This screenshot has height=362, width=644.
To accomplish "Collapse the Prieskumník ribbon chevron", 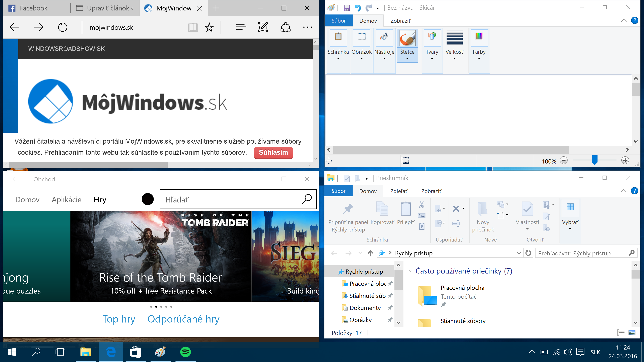I will click(624, 191).
